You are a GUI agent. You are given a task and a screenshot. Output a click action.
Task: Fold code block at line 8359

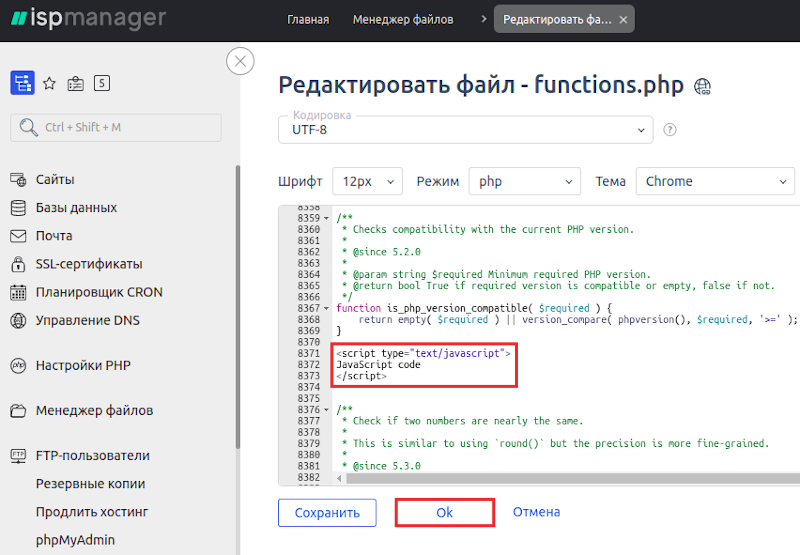point(326,218)
